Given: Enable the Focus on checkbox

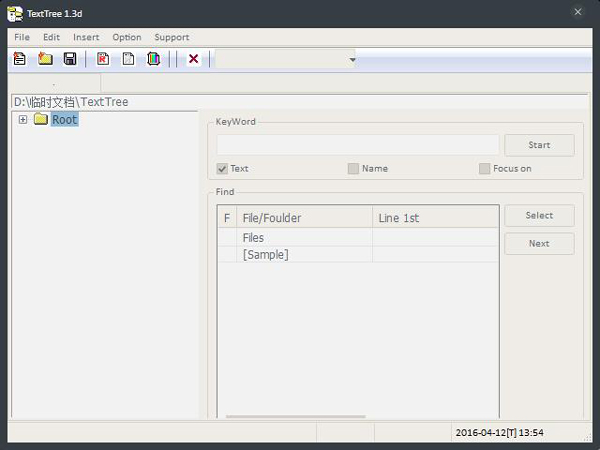Looking at the screenshot, I should click(x=484, y=169).
